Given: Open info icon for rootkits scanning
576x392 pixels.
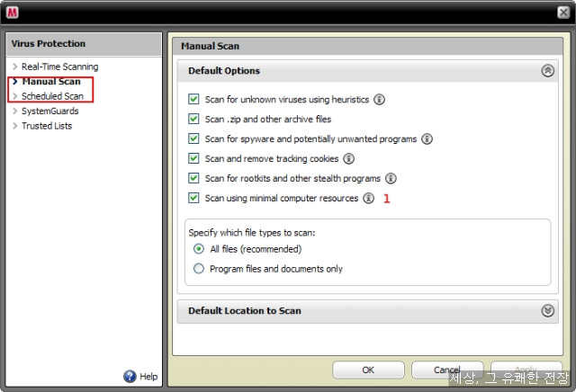Looking at the screenshot, I should pyautogui.click(x=391, y=178).
